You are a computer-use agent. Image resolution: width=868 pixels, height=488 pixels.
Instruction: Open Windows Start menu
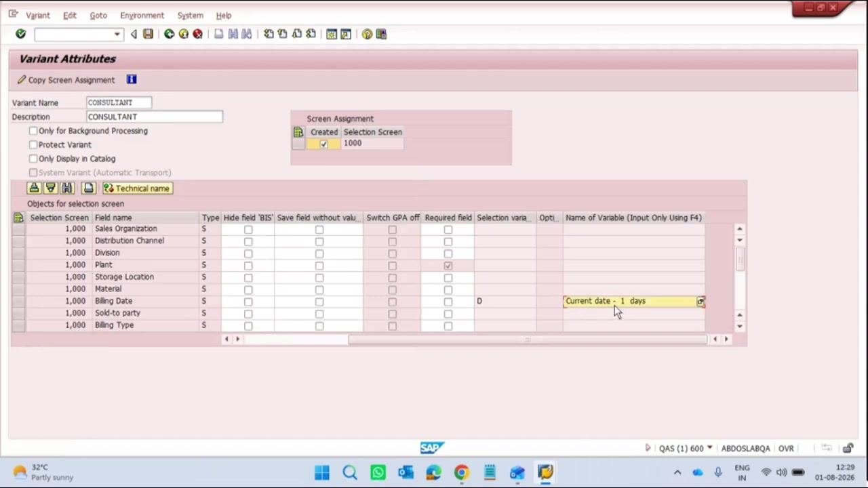(x=322, y=472)
